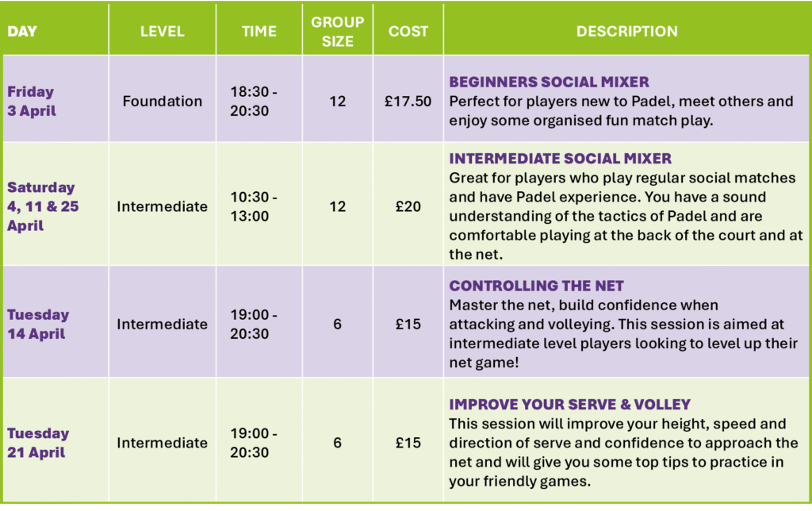The height and width of the screenshot is (511, 812).
Task: Select the Foundation level cell
Action: point(162,101)
